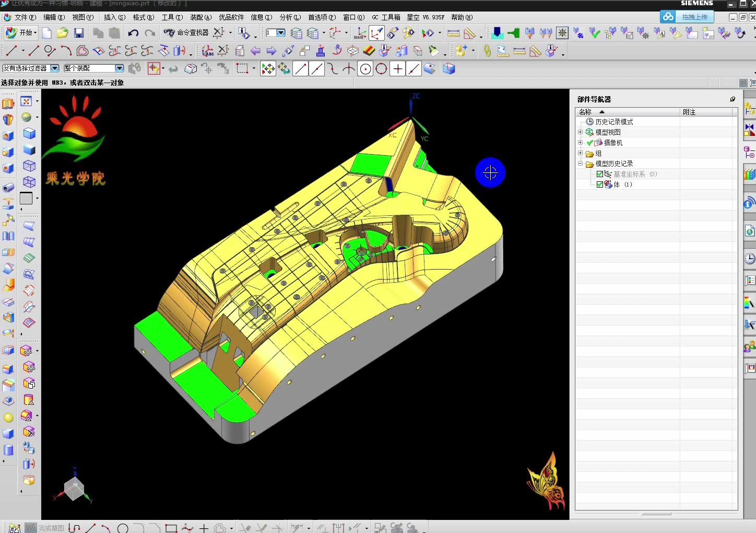The image size is (756, 533).
Task: Toggle the 基准坐标系 (0) checkbox
Action: (600, 174)
